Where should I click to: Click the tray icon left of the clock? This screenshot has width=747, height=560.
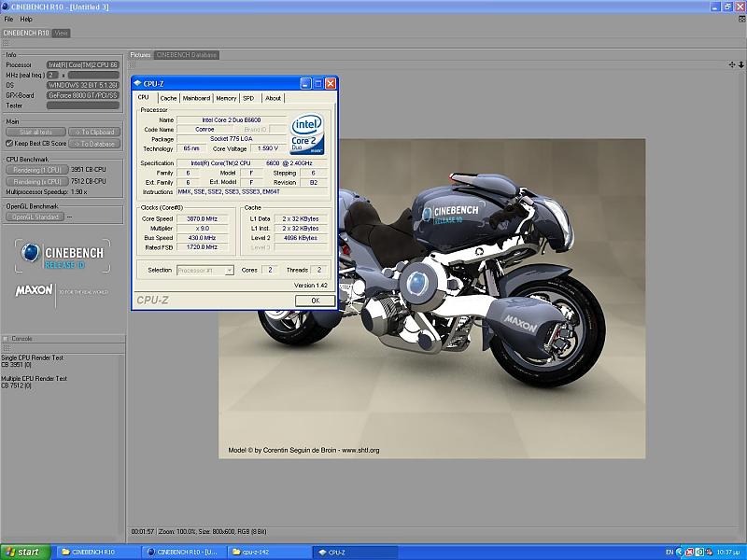click(709, 553)
